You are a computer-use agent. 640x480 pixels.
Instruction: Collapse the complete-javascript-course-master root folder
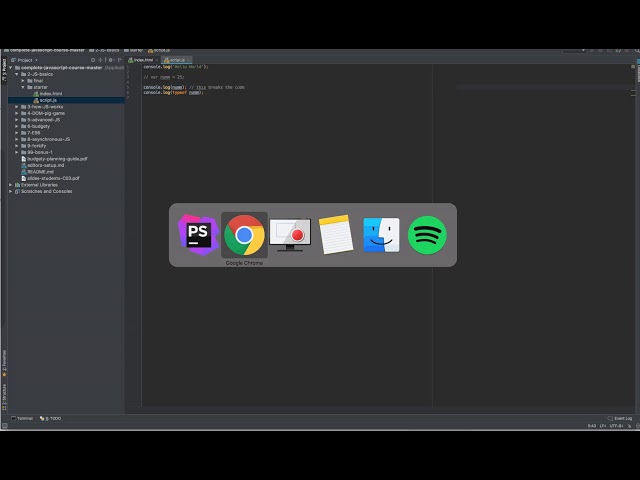[11, 68]
